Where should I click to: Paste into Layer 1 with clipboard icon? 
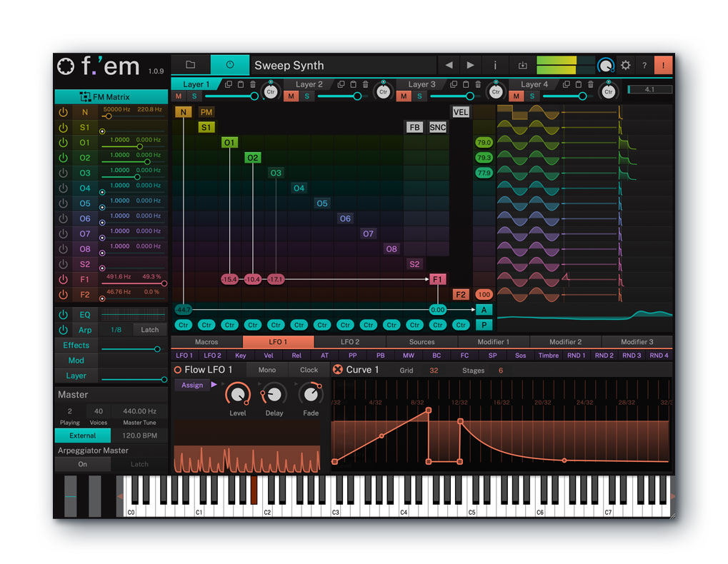(x=241, y=84)
